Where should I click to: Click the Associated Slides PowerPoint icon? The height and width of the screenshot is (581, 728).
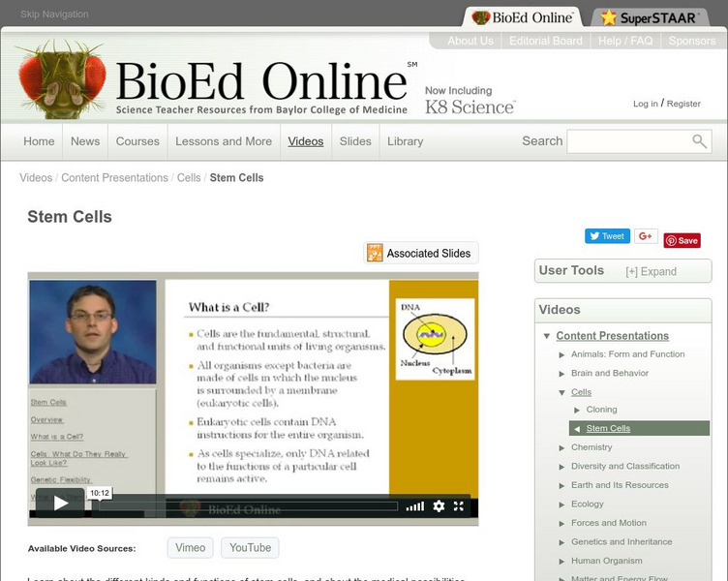click(375, 253)
